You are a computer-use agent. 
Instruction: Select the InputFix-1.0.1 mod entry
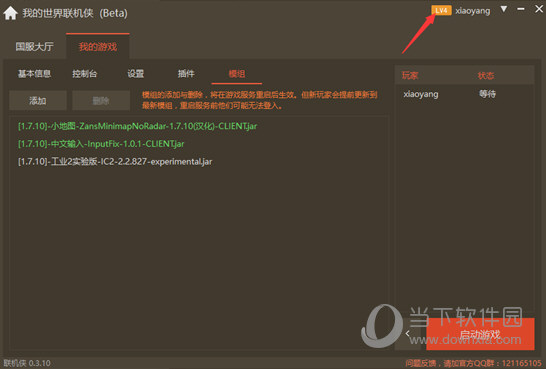101,144
